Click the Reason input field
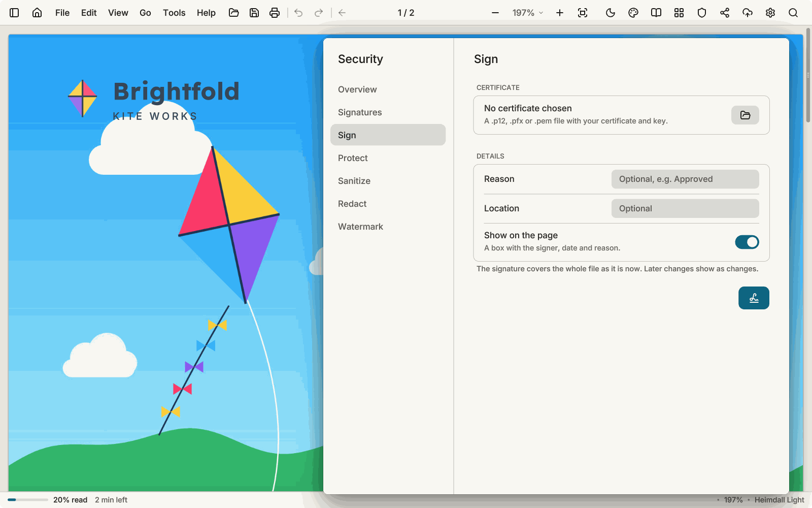 685,179
